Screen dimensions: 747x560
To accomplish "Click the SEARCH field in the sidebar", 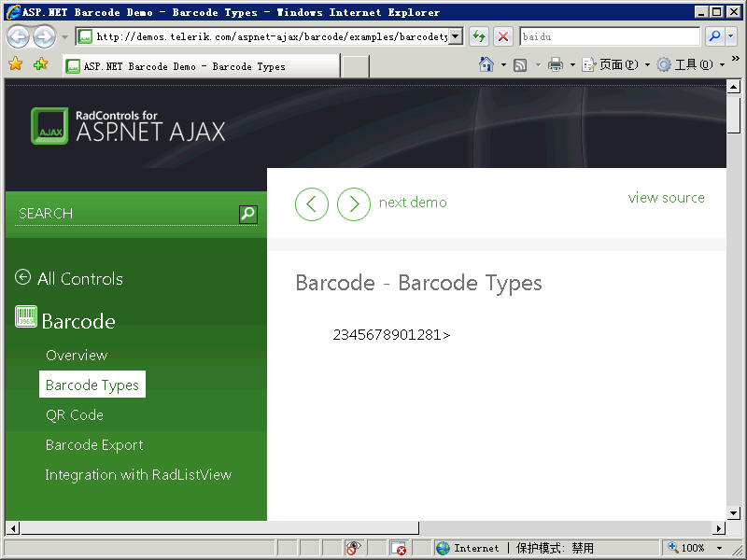I will 126,214.
